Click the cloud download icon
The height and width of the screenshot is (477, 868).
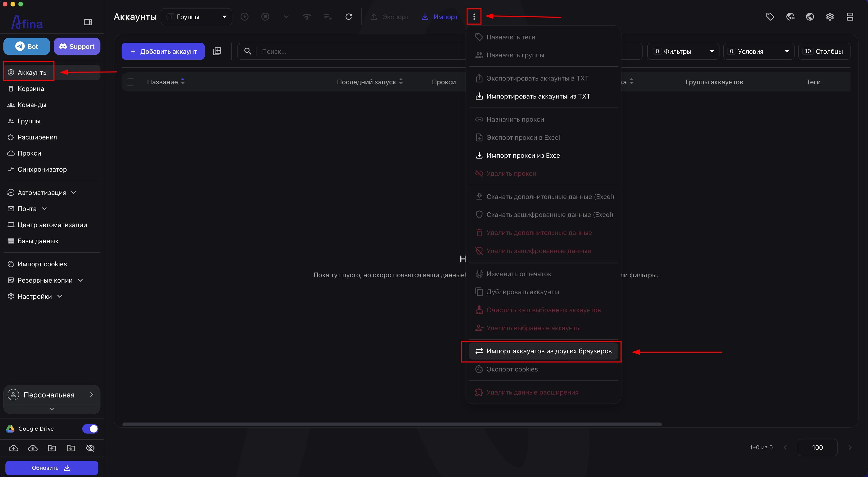33,448
